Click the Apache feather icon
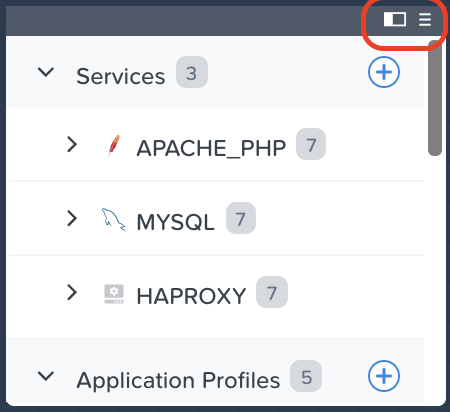The image size is (450, 412). pyautogui.click(x=114, y=146)
